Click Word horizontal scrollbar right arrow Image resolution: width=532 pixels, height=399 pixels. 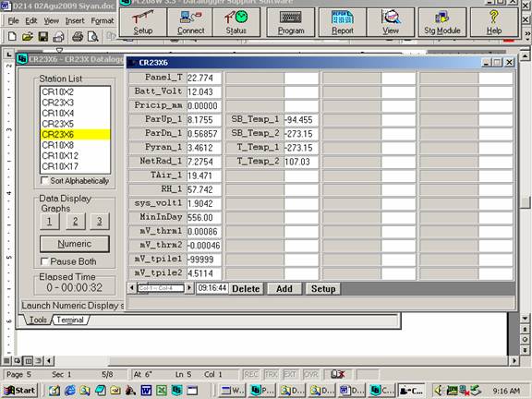[514, 360]
